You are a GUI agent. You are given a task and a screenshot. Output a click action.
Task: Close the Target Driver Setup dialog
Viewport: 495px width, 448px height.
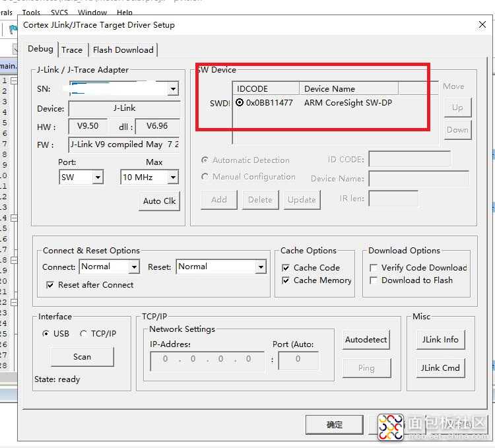tap(482, 24)
